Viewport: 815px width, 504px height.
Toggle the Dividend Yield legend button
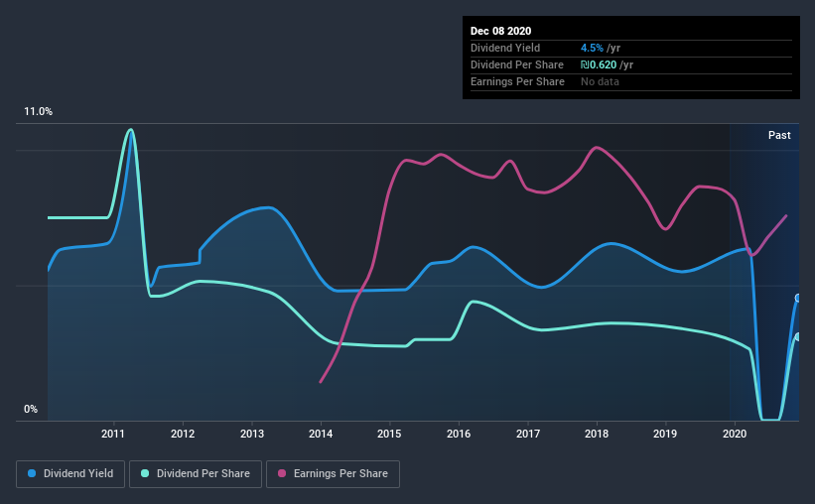pyautogui.click(x=70, y=474)
